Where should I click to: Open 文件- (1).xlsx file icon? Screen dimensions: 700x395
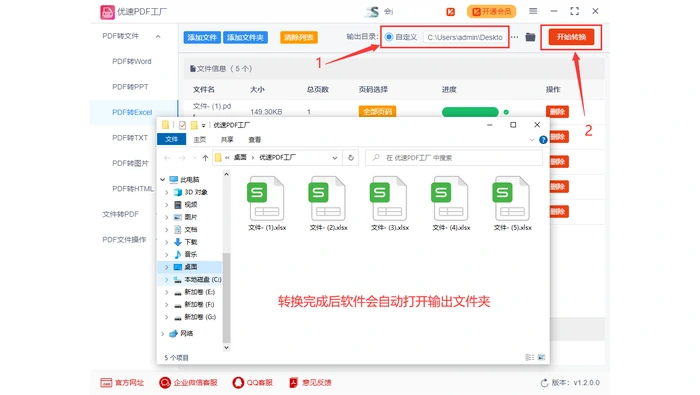coord(267,198)
